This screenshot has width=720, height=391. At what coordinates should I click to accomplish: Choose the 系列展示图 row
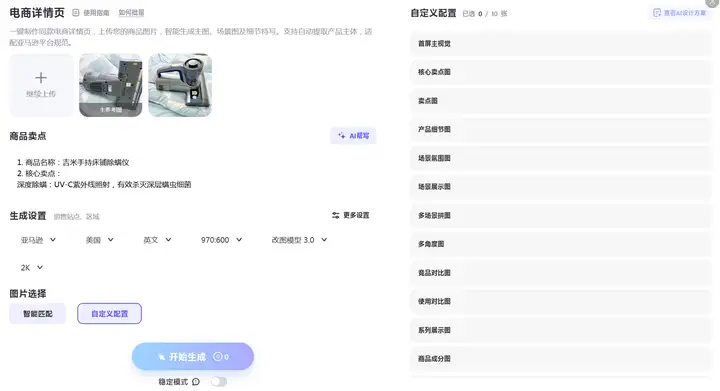click(561, 330)
